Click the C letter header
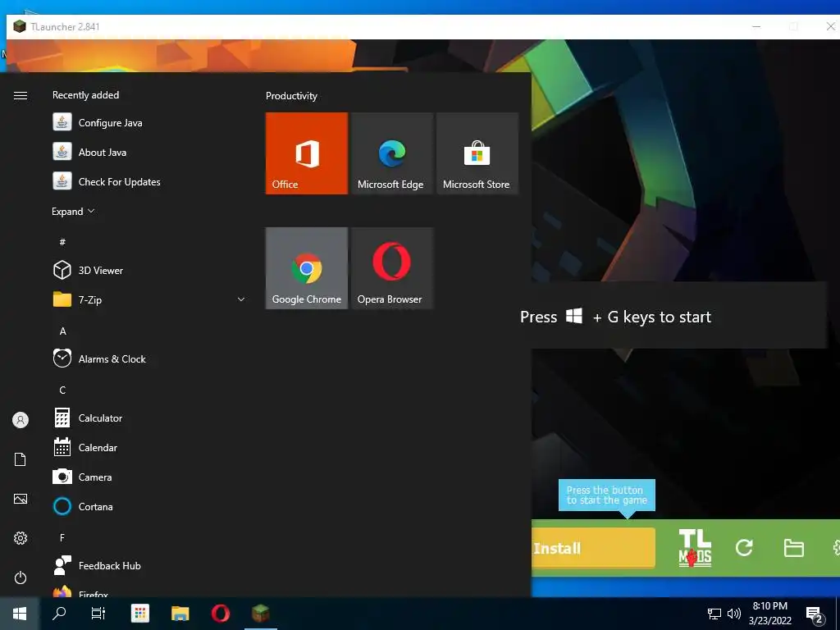Image resolution: width=840 pixels, height=630 pixels. (x=62, y=390)
